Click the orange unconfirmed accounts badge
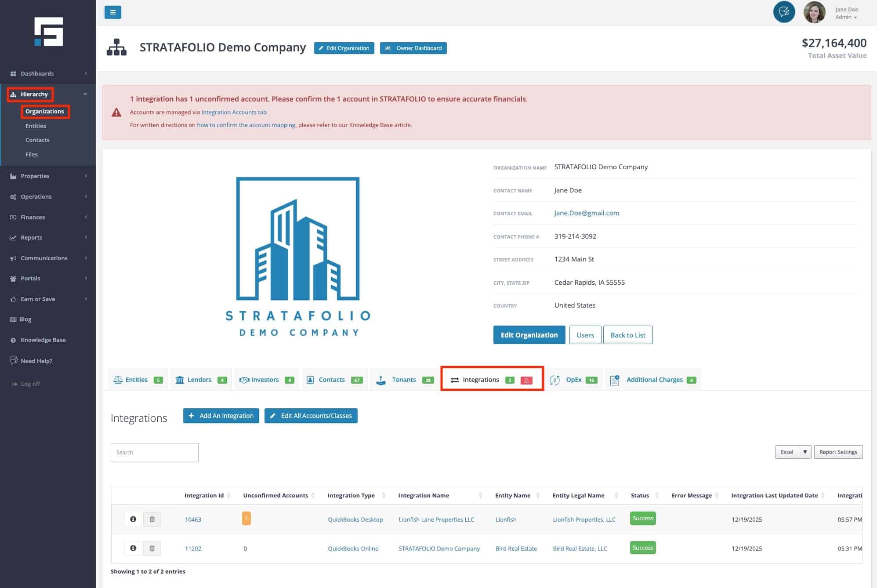This screenshot has width=877, height=588. 246,519
